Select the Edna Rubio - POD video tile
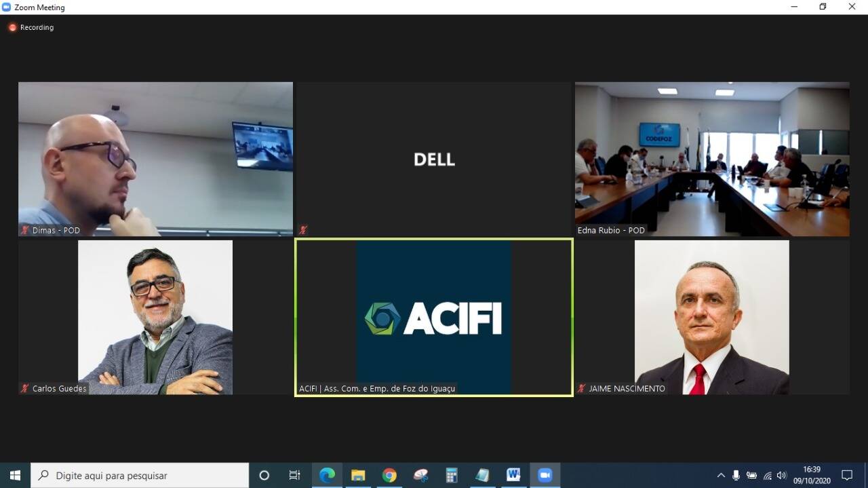 click(x=712, y=159)
